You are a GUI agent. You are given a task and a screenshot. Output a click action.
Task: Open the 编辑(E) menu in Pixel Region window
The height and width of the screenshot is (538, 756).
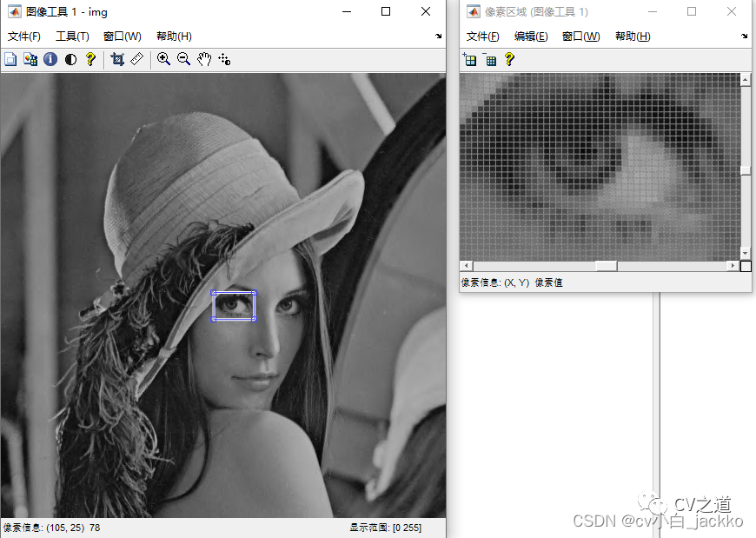pos(531,37)
